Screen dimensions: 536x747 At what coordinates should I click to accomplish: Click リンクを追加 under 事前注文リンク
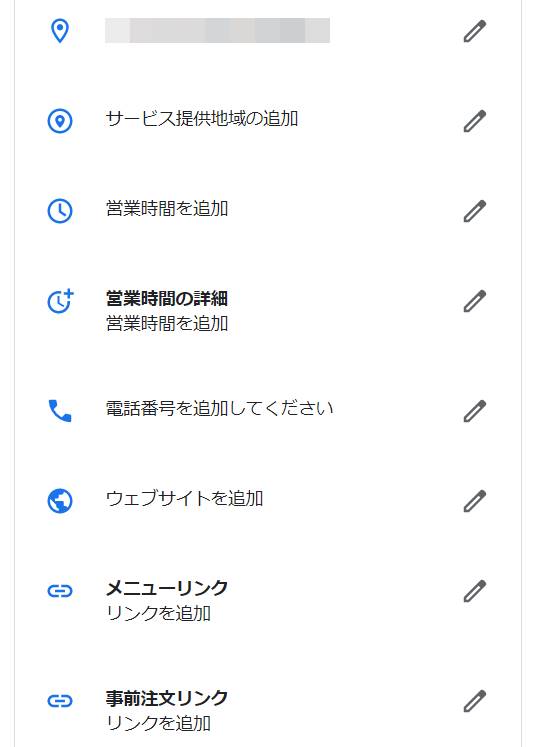158,723
